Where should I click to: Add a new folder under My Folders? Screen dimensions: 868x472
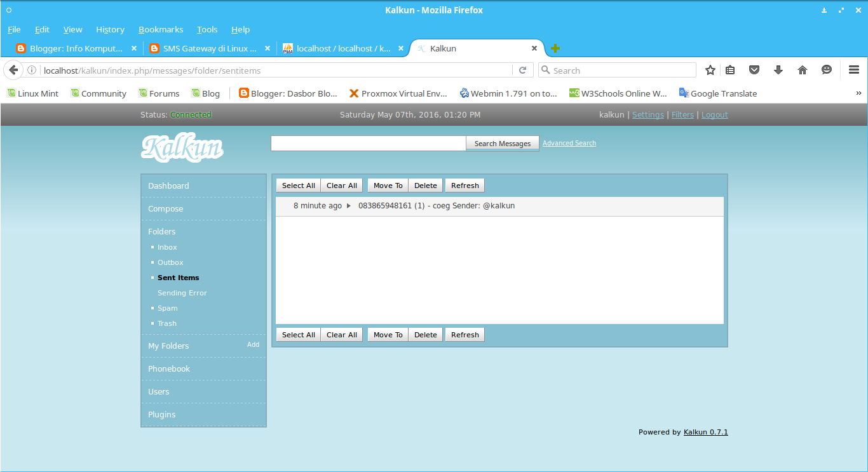point(253,344)
